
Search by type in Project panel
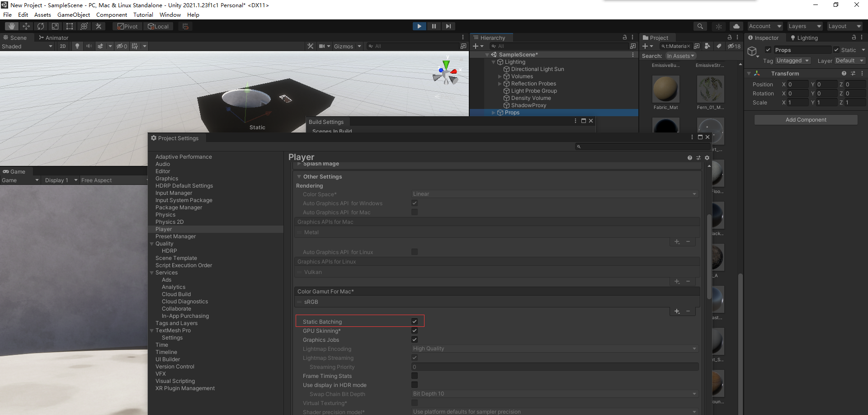click(708, 46)
